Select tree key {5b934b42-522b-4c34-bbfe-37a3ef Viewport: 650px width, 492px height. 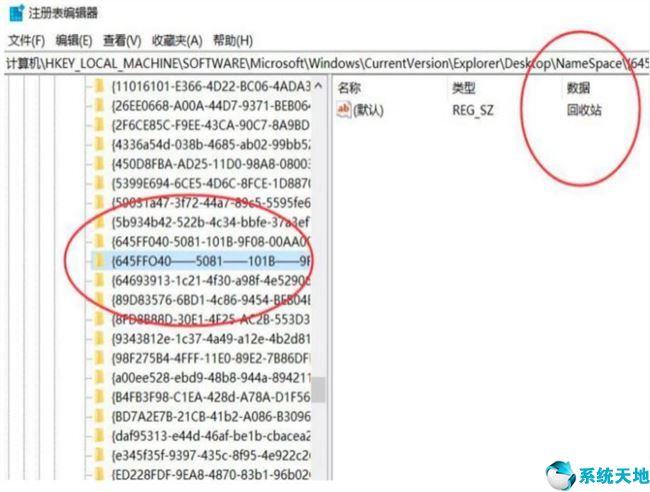[211, 222]
